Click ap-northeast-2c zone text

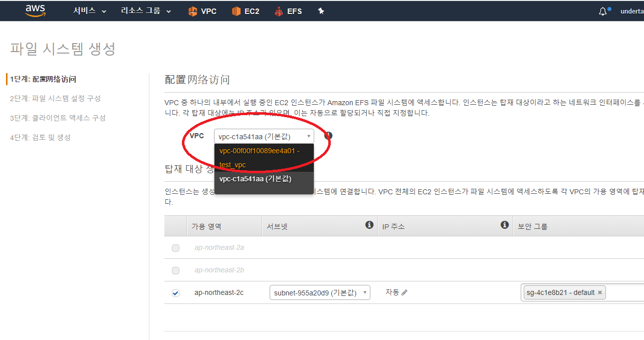tap(219, 292)
